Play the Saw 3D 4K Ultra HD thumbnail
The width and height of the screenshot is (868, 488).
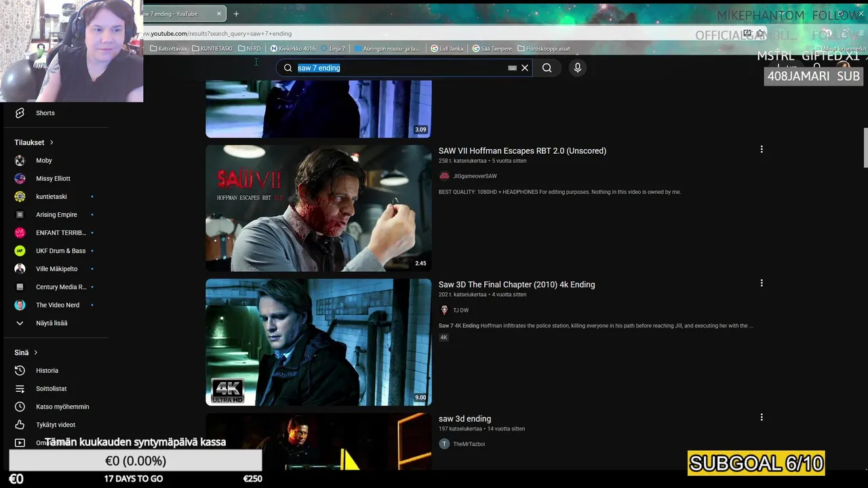(x=318, y=342)
